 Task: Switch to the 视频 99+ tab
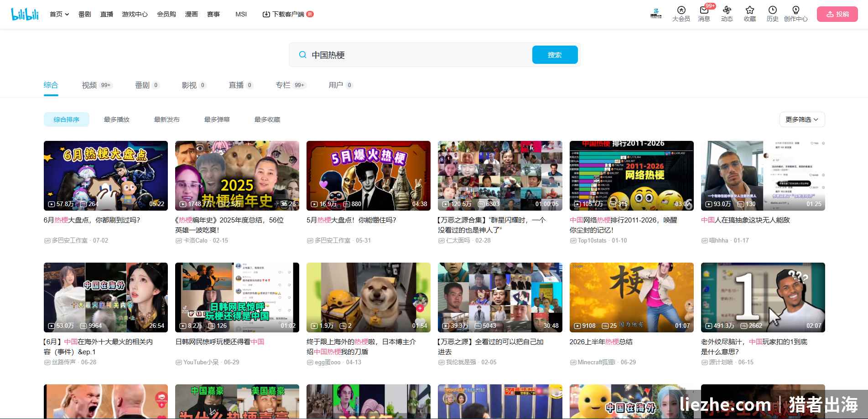pyautogui.click(x=97, y=85)
